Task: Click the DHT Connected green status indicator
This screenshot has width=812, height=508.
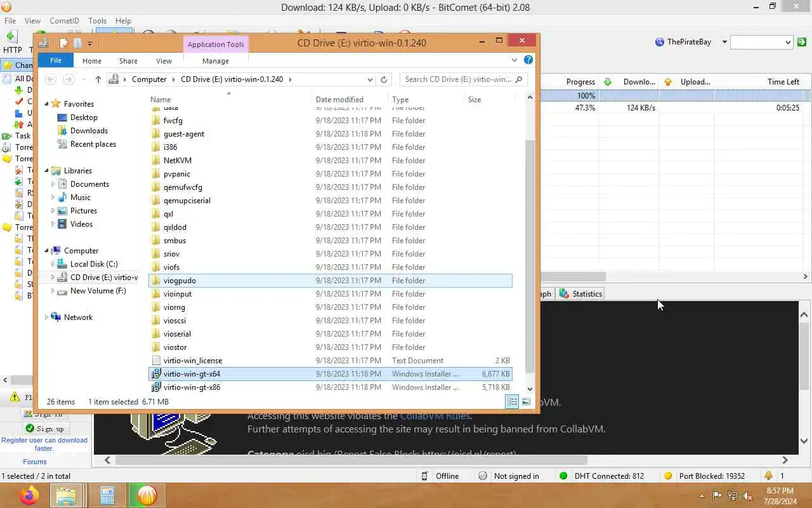Action: point(563,476)
